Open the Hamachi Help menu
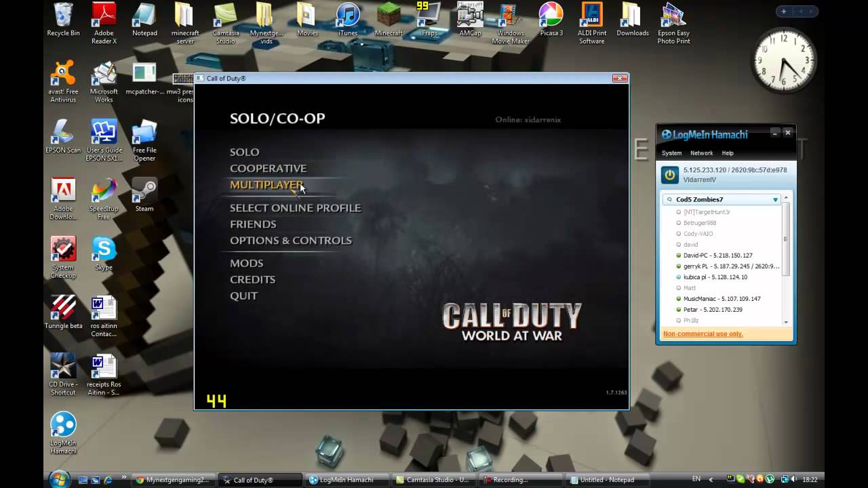 (728, 153)
